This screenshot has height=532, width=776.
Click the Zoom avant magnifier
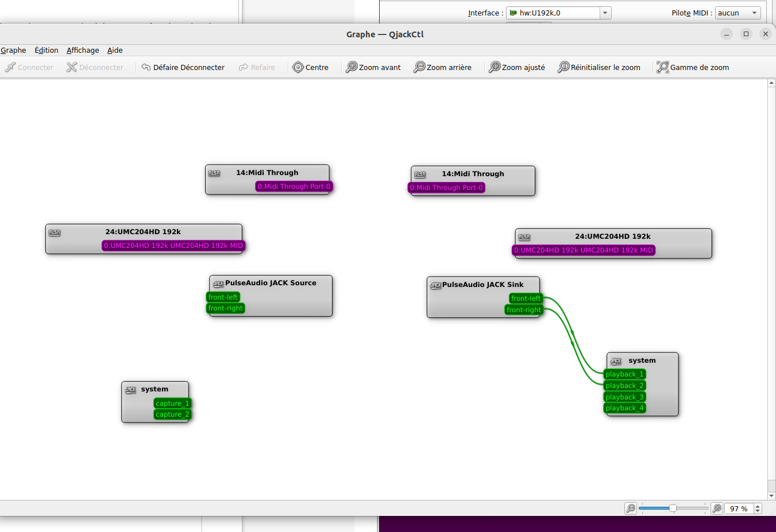tap(352, 67)
